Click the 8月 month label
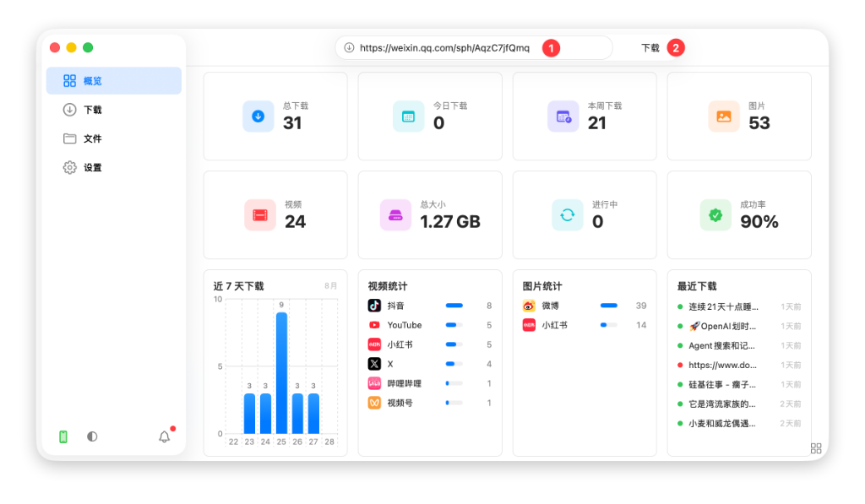This screenshot has height=504, width=865. pyautogui.click(x=330, y=285)
